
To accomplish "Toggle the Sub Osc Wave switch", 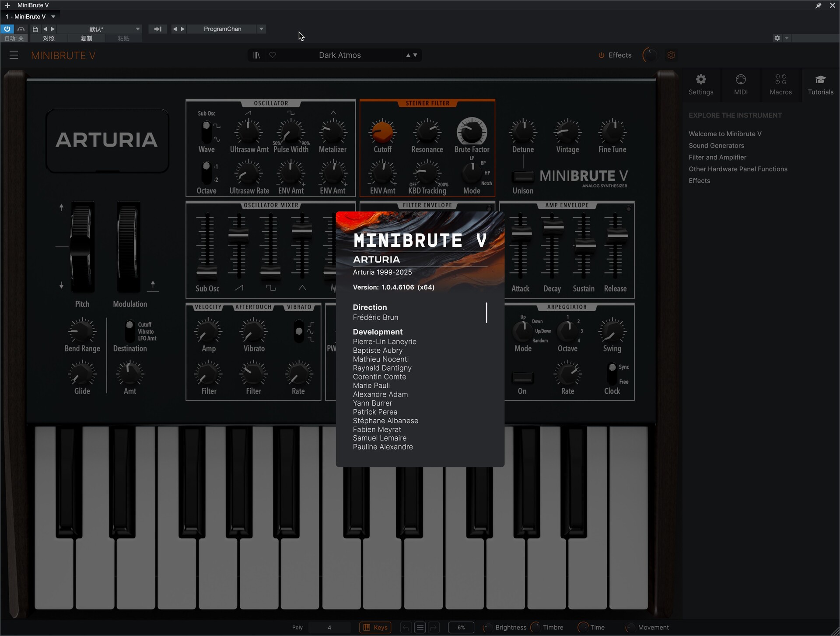I will point(206,132).
